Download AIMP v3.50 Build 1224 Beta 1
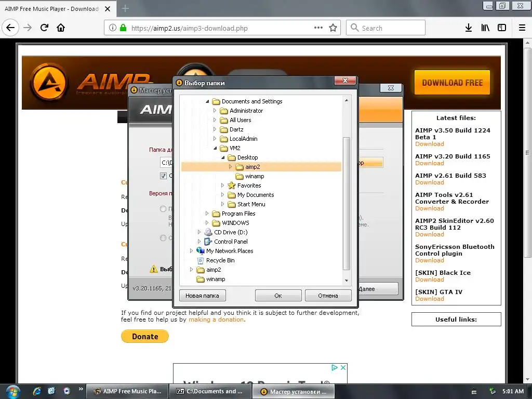Screen dimensions: 532x399 point(430,144)
